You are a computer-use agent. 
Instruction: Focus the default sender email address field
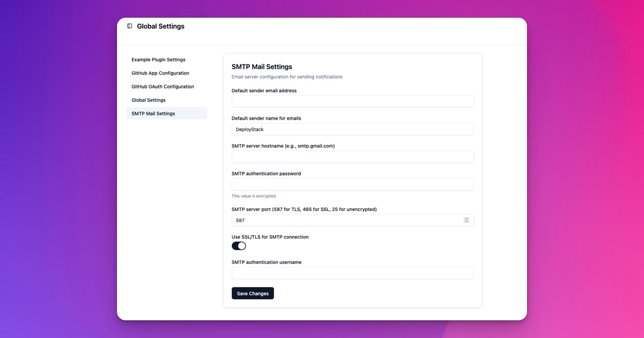(x=353, y=101)
